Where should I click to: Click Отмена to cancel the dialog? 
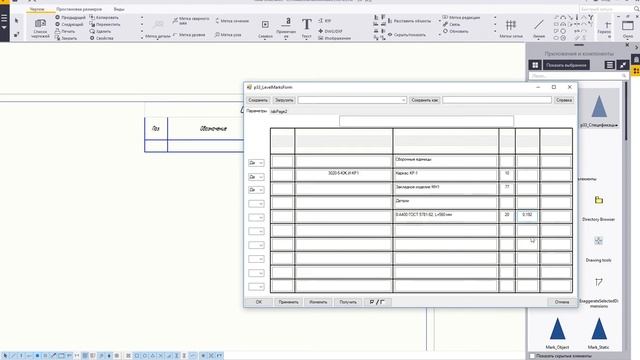(x=562, y=302)
